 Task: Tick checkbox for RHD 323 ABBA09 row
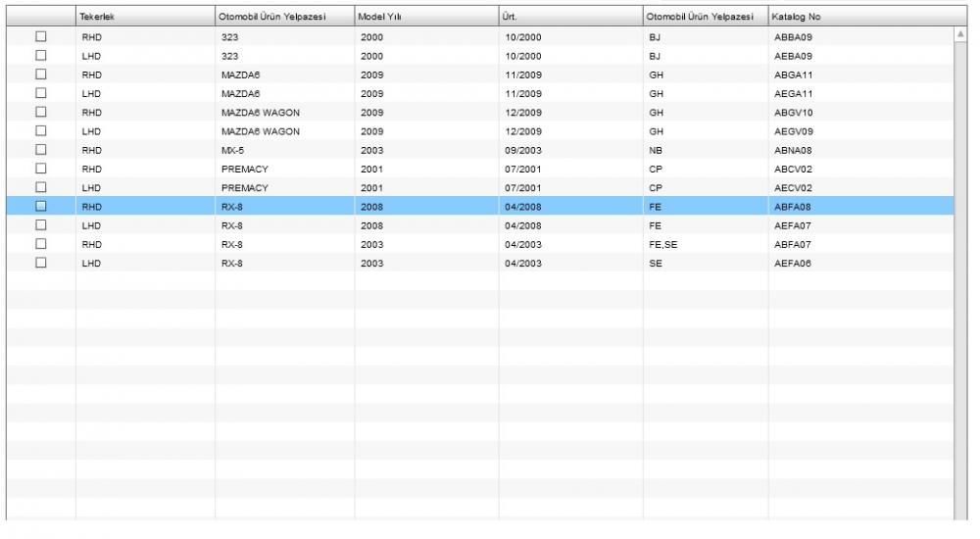40,37
